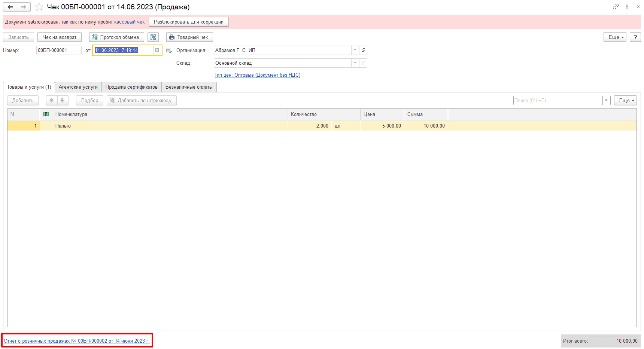
Task: Click Разблокировать для коррекции button
Action: pyautogui.click(x=189, y=22)
